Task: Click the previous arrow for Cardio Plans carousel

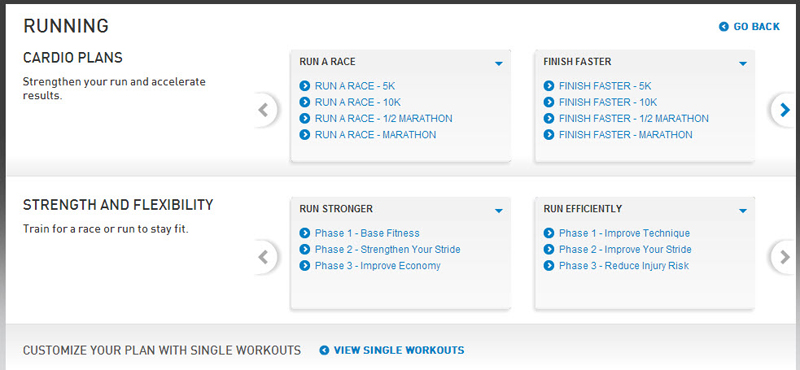Action: click(264, 109)
